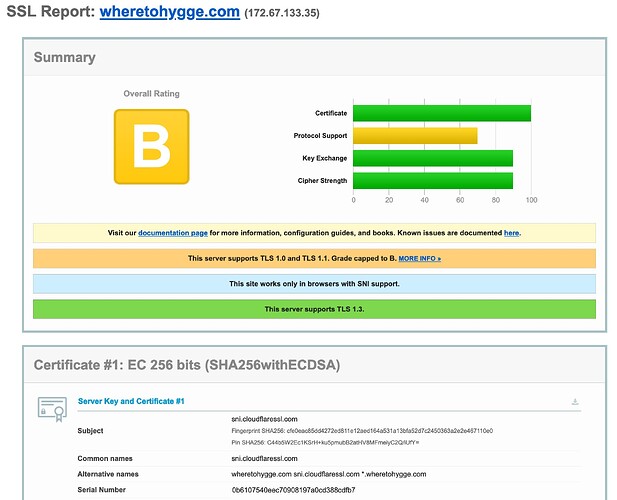Open the known issues 'here' link
617x500 pixels.
[512, 233]
